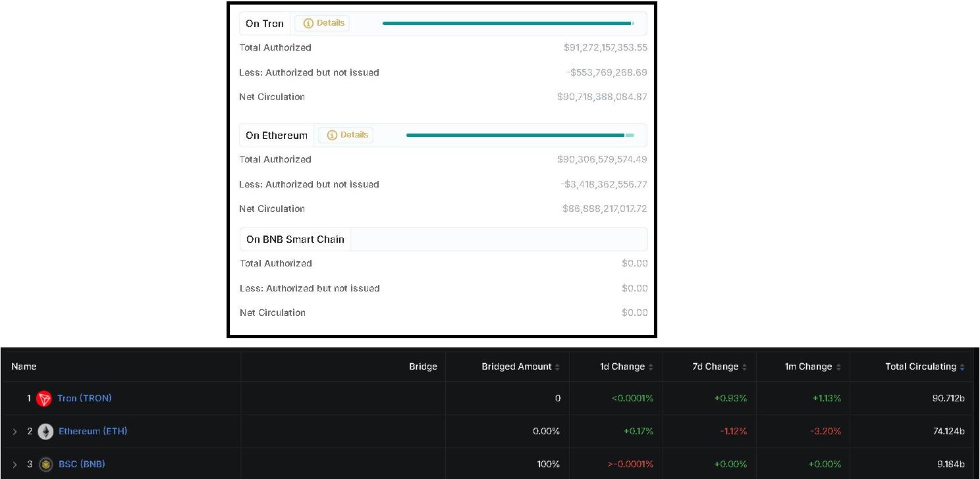Sort by 1m Change column

pyautogui.click(x=813, y=366)
